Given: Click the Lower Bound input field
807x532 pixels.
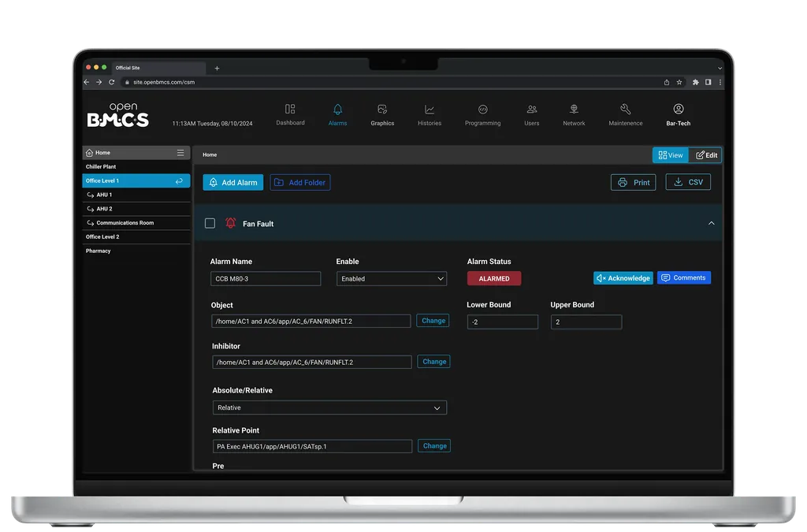Looking at the screenshot, I should [x=502, y=322].
